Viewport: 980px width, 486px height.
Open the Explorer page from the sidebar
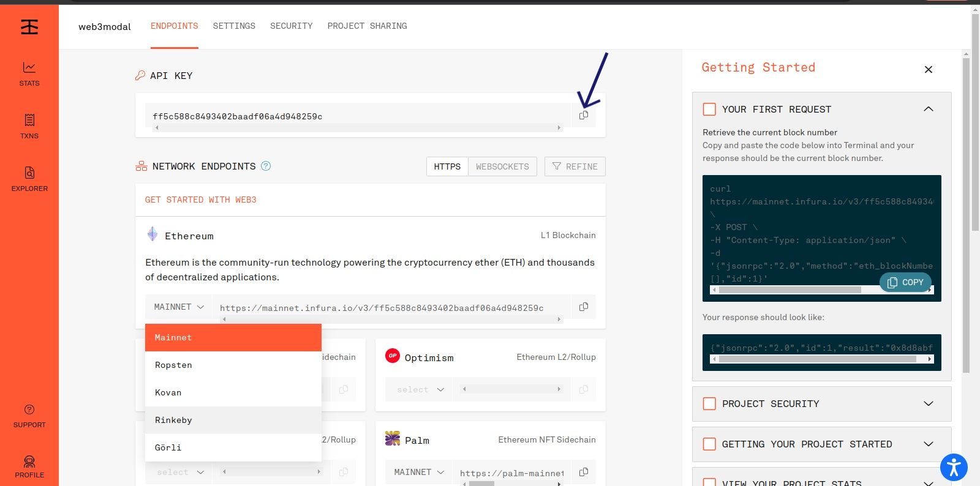point(29,179)
